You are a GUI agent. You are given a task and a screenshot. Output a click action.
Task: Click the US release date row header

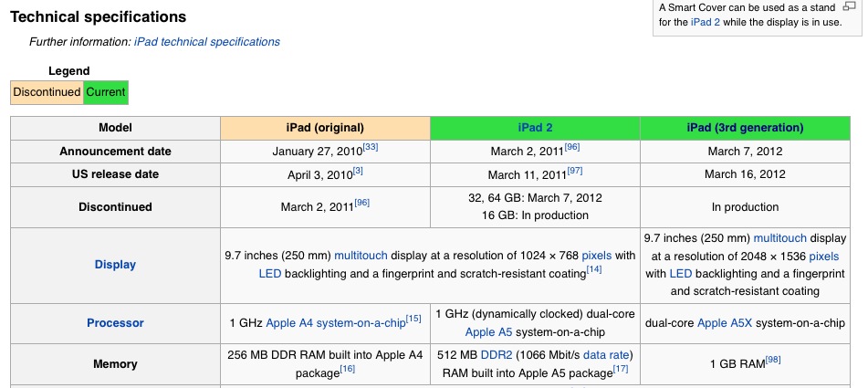[115, 174]
